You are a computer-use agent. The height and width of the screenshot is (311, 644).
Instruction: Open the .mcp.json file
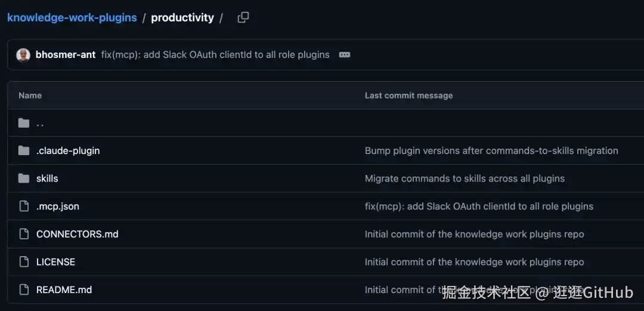pos(58,206)
